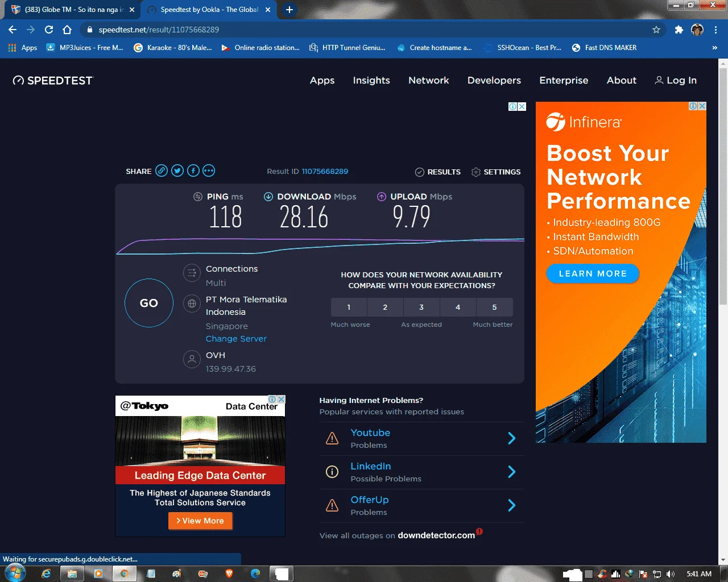Open a new browser tab
The image size is (728, 582).
click(289, 10)
